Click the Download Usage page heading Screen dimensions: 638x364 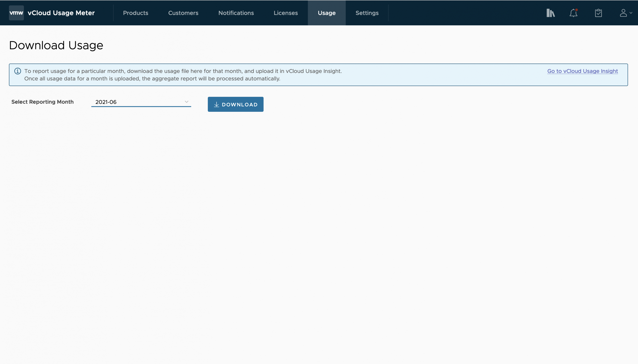point(56,46)
